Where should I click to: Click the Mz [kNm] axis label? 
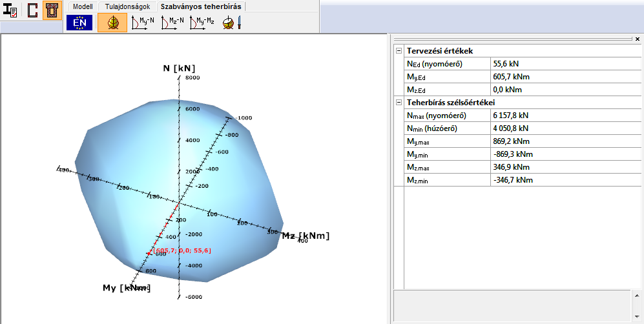click(x=306, y=236)
